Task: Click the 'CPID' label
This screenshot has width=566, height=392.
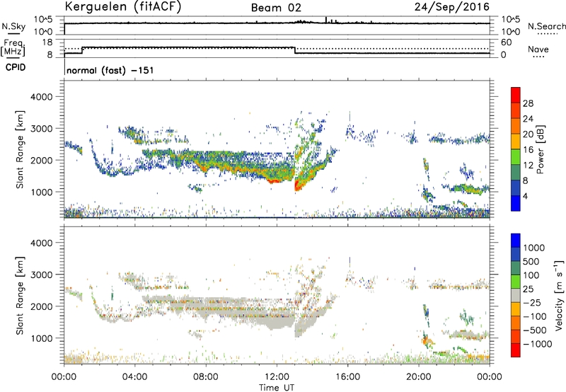Action: [x=16, y=67]
